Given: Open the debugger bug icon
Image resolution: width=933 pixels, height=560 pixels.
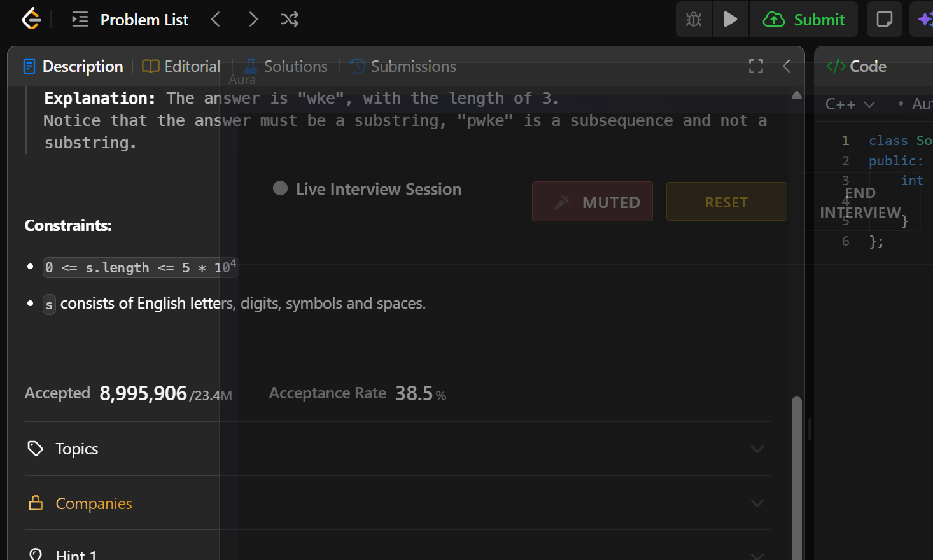Looking at the screenshot, I should point(694,20).
